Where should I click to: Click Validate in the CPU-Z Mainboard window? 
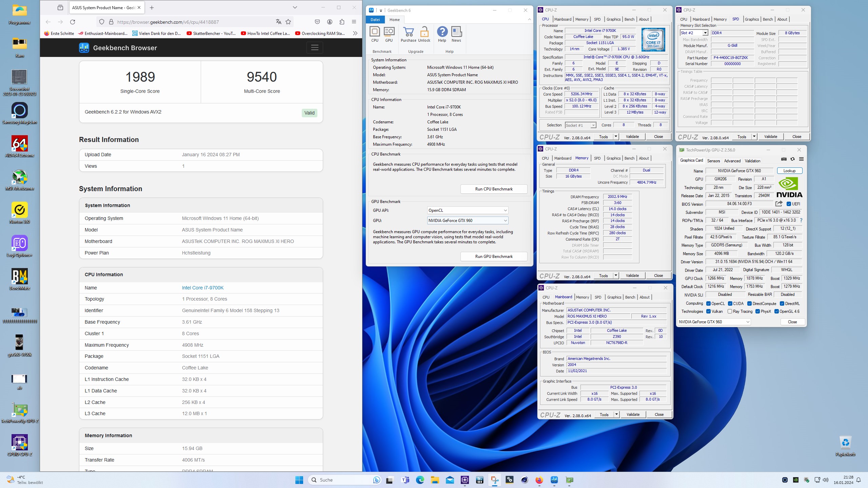633,414
